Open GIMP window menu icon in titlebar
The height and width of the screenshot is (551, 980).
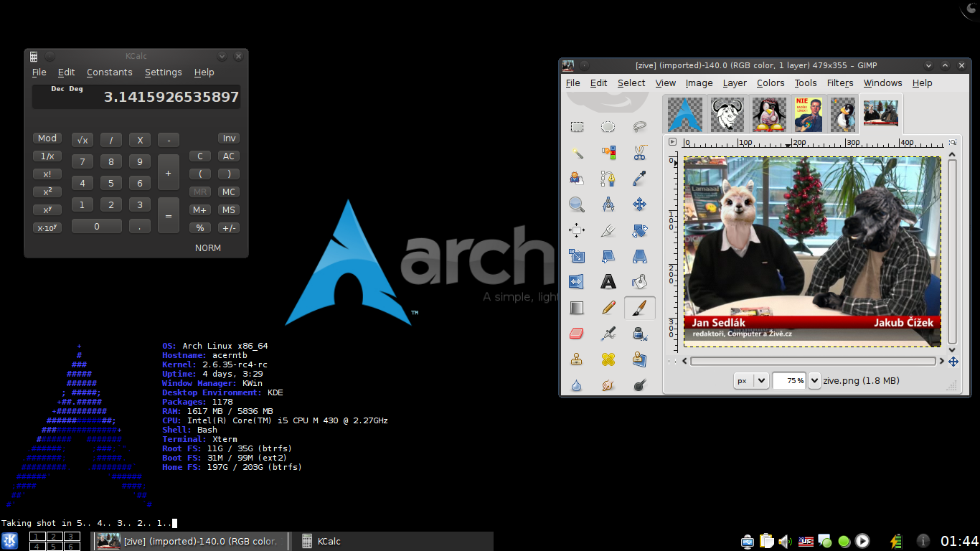coord(567,65)
